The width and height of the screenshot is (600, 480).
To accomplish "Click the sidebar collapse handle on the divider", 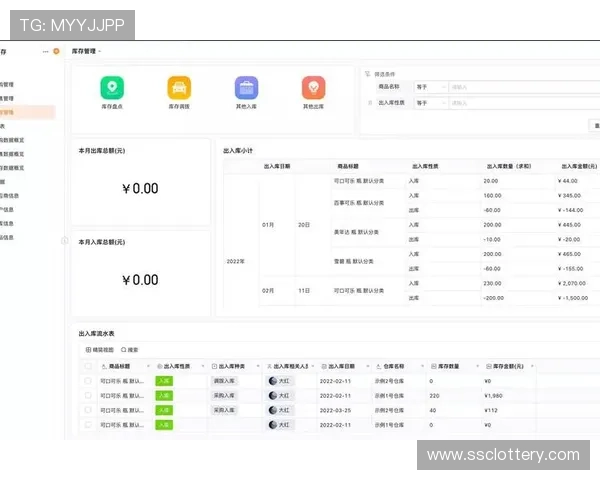I will [65, 240].
